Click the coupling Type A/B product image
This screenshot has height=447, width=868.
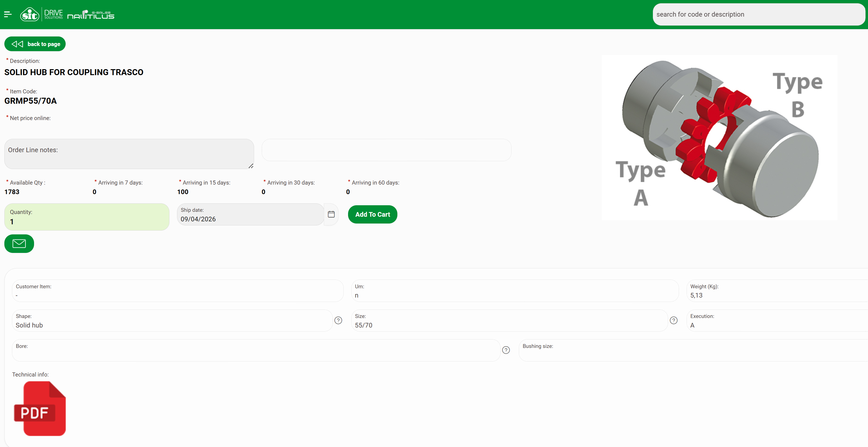[719, 137]
